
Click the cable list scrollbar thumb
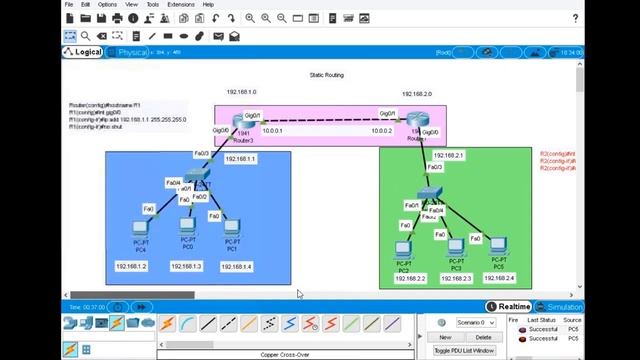click(x=189, y=344)
